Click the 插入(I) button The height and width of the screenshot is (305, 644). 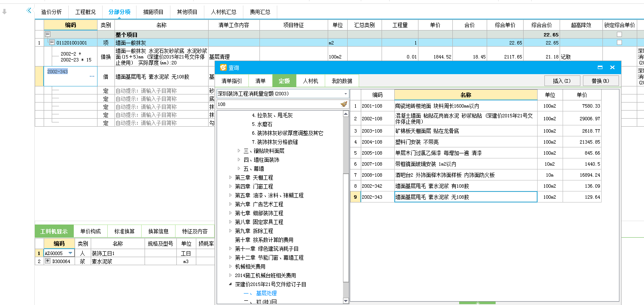click(x=562, y=80)
